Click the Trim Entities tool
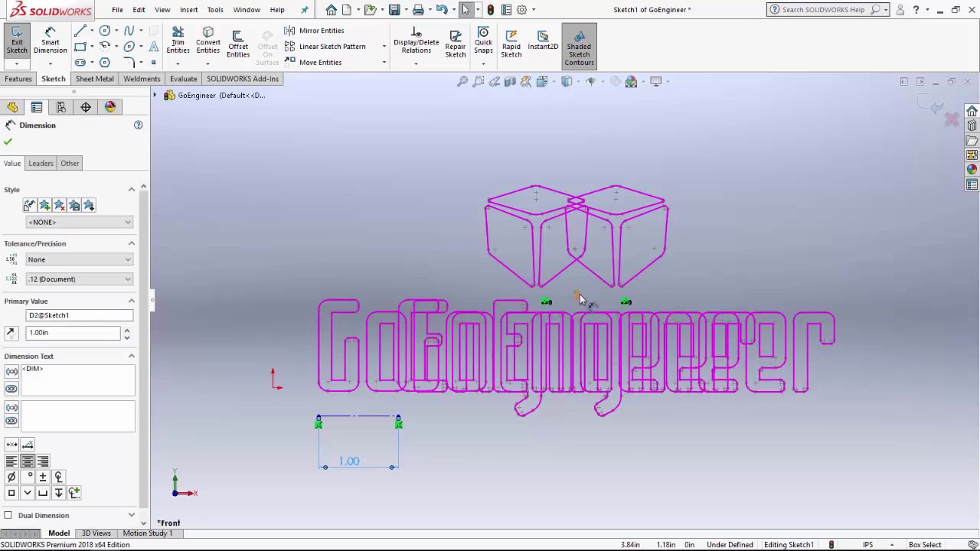 point(178,41)
